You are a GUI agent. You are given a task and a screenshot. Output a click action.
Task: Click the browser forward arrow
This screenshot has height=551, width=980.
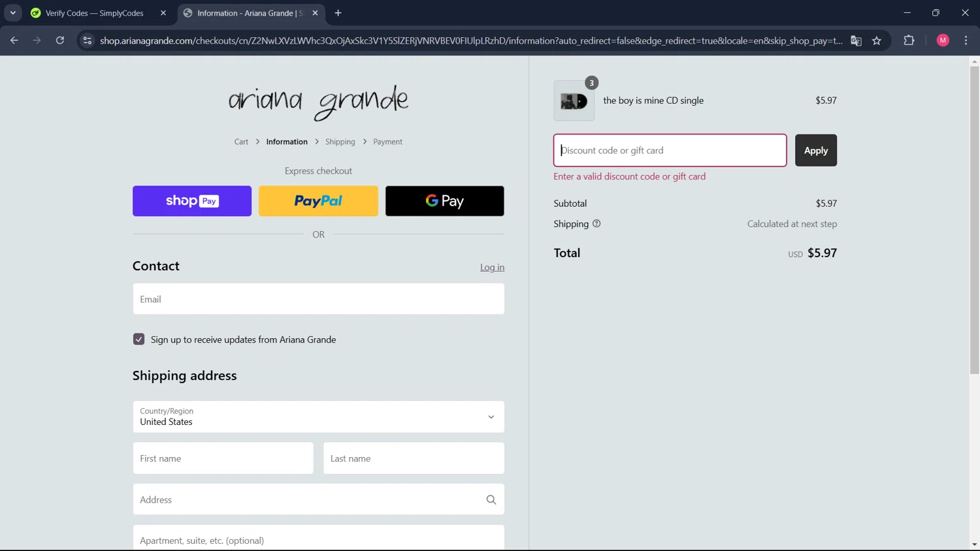click(37, 40)
